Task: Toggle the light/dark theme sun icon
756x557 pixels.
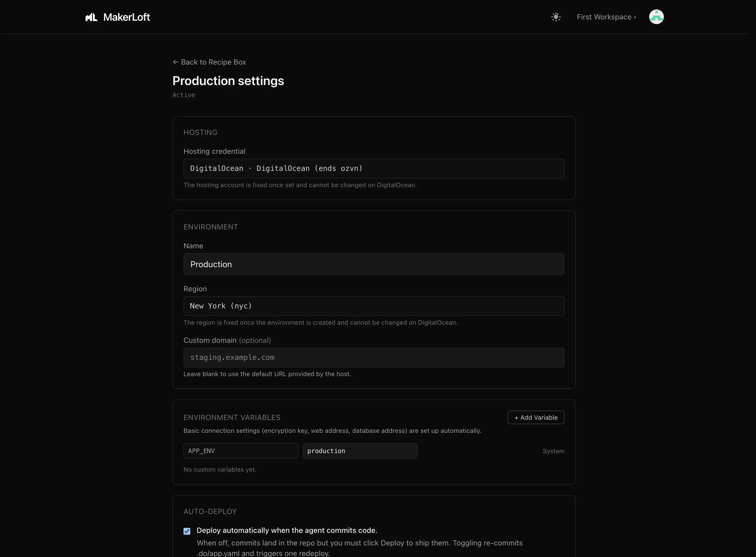Action: [x=556, y=17]
